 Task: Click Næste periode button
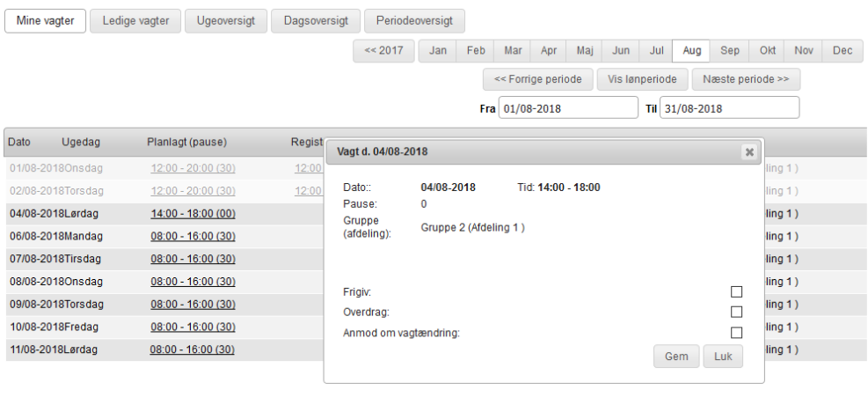coord(746,78)
